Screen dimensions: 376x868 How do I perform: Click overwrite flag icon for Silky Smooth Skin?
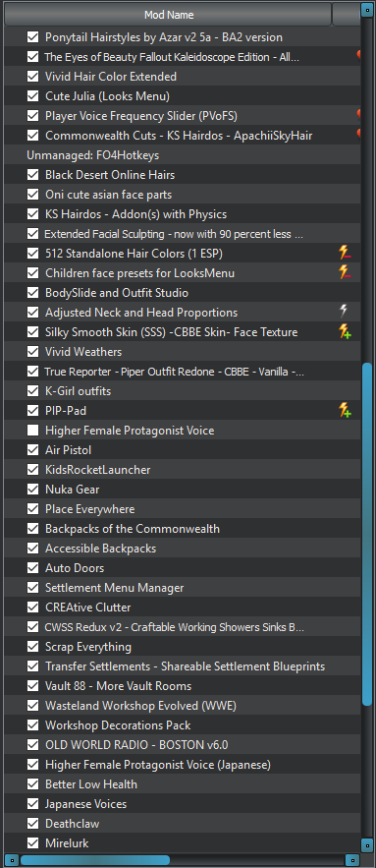coord(345,332)
